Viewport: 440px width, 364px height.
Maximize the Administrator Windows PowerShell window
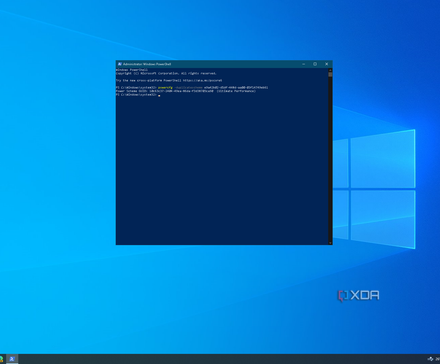click(315, 64)
